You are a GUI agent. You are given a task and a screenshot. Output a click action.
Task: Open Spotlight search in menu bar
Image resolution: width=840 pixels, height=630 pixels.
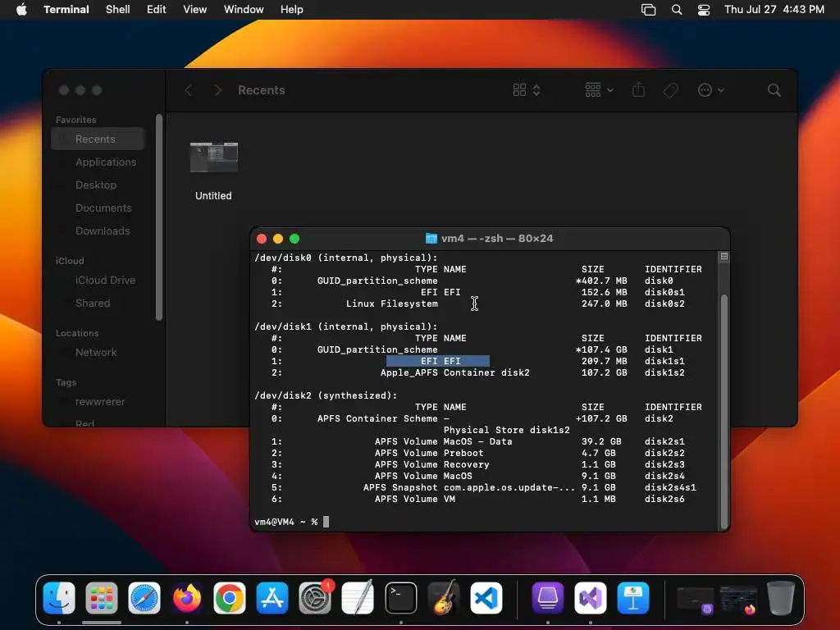tap(677, 10)
